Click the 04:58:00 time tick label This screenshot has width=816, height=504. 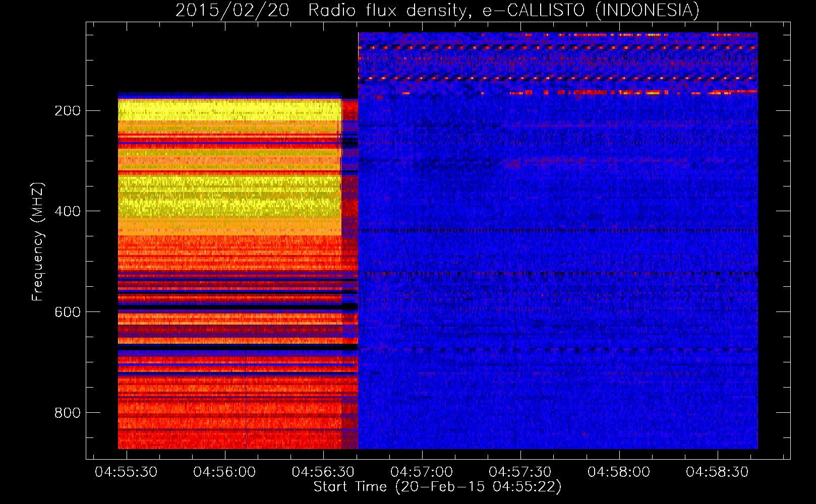click(619, 472)
